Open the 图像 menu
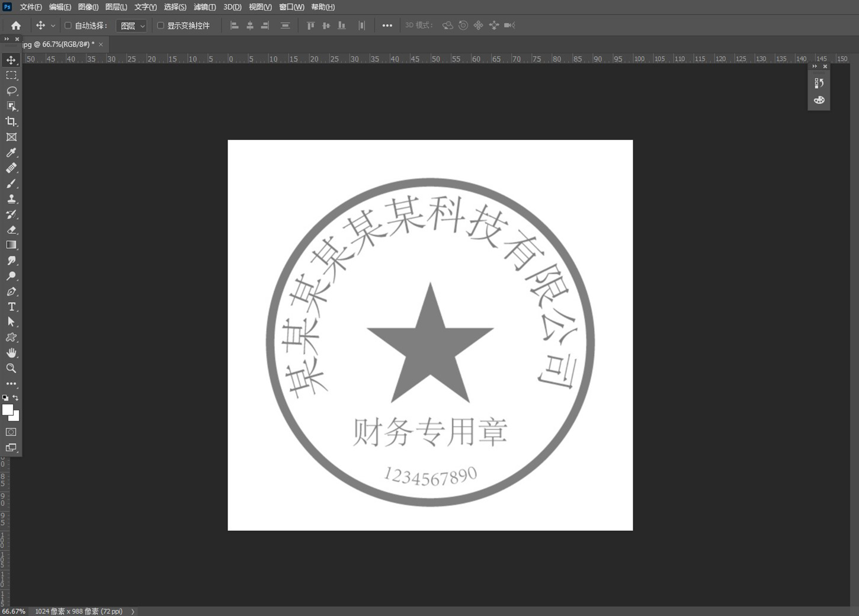The height and width of the screenshot is (616, 859). point(87,7)
